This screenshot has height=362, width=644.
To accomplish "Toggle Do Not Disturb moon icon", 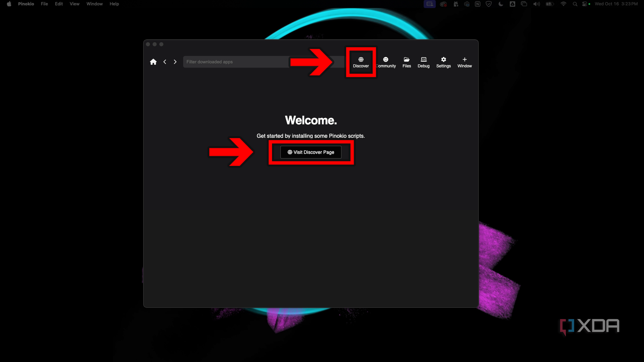I will [x=501, y=4].
